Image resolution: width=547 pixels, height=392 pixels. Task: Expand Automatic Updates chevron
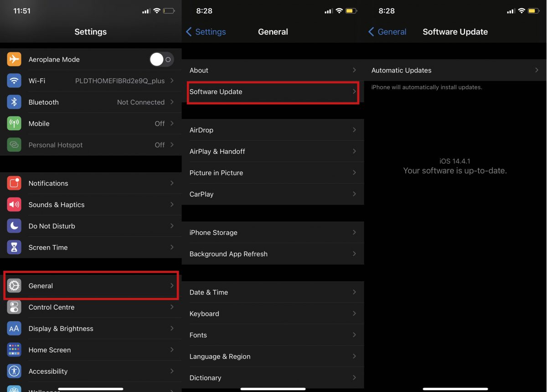click(x=537, y=70)
